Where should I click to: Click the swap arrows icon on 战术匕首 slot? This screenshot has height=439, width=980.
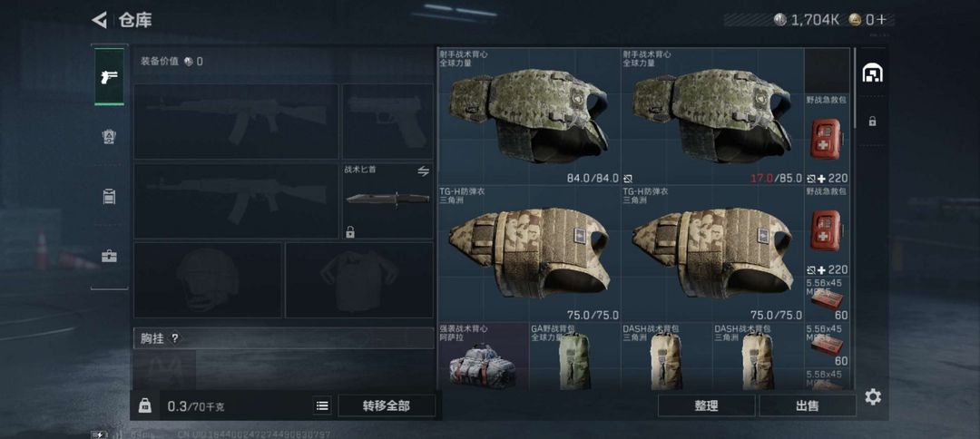tap(423, 171)
